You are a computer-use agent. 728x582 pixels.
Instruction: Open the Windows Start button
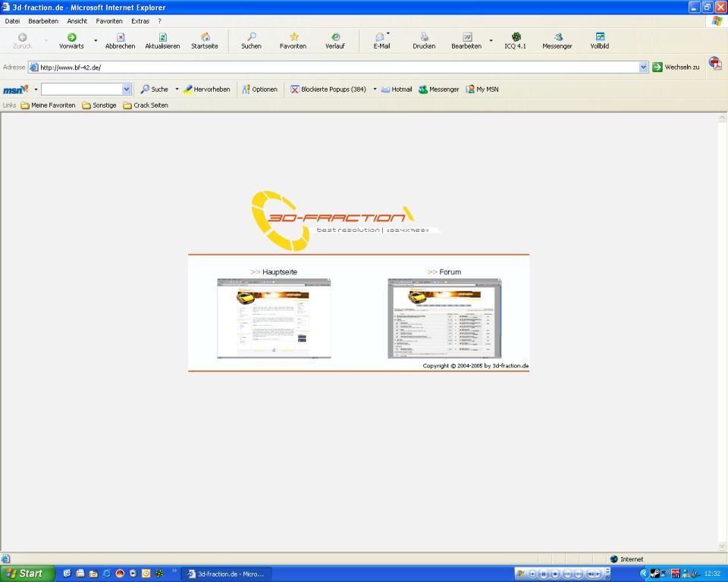pyautogui.click(x=27, y=574)
